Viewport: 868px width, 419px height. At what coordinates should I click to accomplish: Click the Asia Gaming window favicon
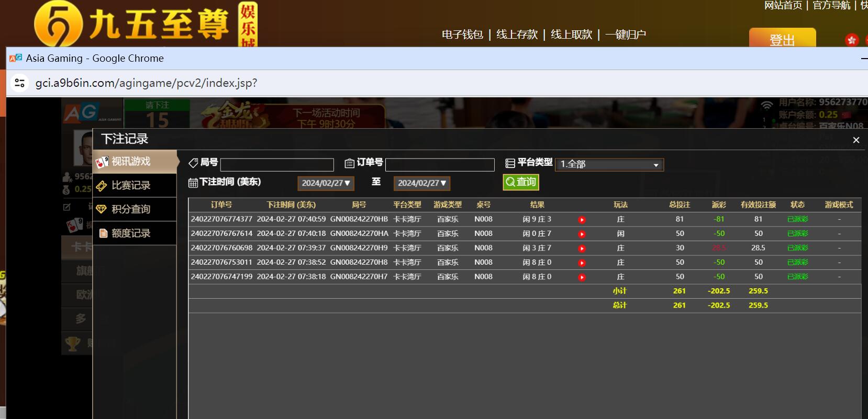point(16,58)
